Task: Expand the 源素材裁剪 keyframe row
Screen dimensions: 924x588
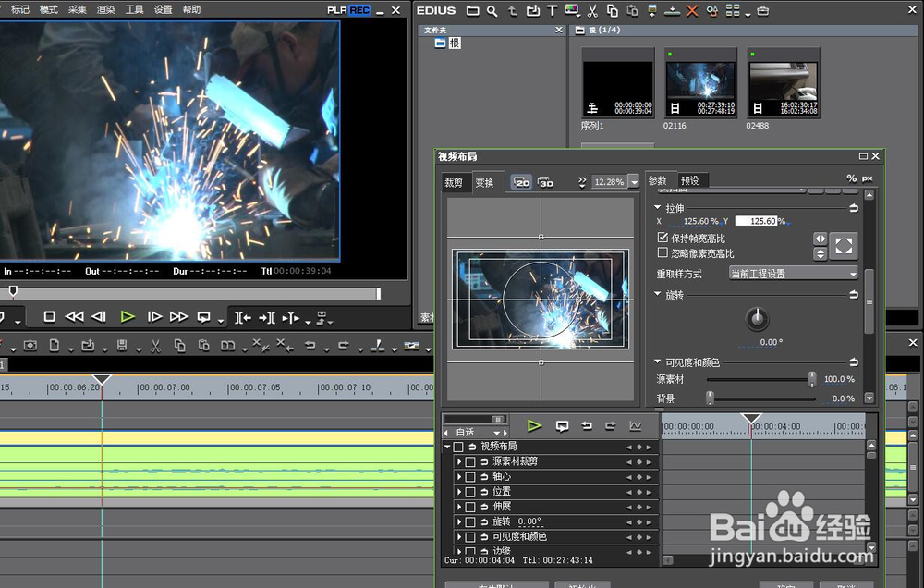Action: pos(459,461)
